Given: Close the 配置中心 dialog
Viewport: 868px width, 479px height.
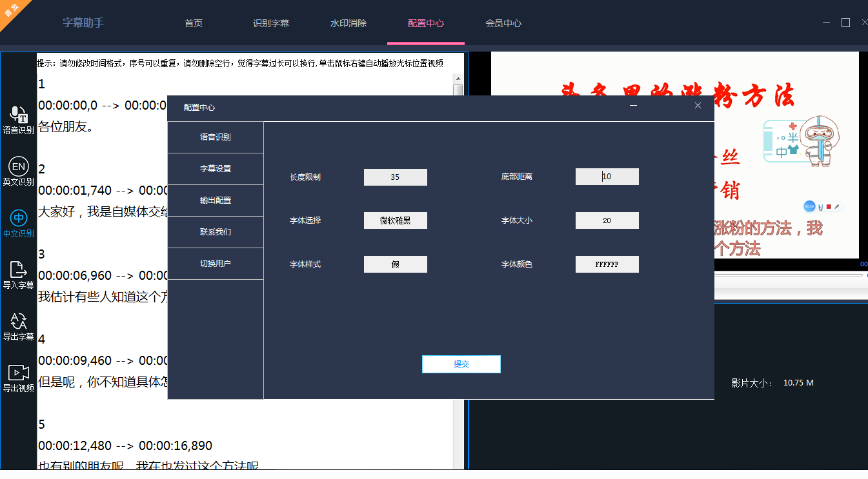Looking at the screenshot, I should pos(698,106).
